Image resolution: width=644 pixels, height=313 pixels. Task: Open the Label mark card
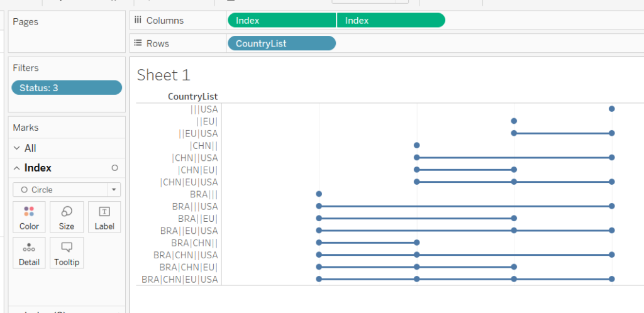click(x=104, y=217)
